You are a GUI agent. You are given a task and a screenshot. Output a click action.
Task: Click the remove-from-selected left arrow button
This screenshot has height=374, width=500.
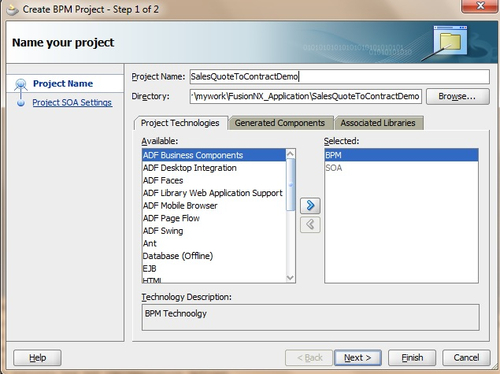[x=310, y=224]
